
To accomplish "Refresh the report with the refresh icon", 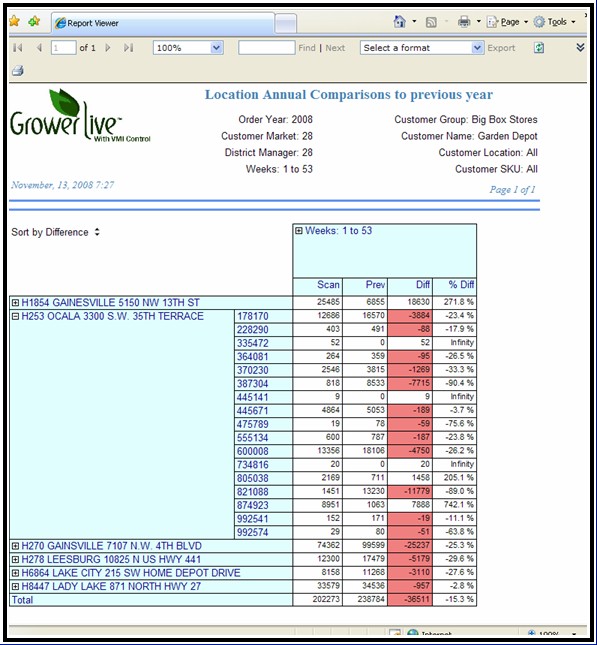I will pyautogui.click(x=539, y=48).
